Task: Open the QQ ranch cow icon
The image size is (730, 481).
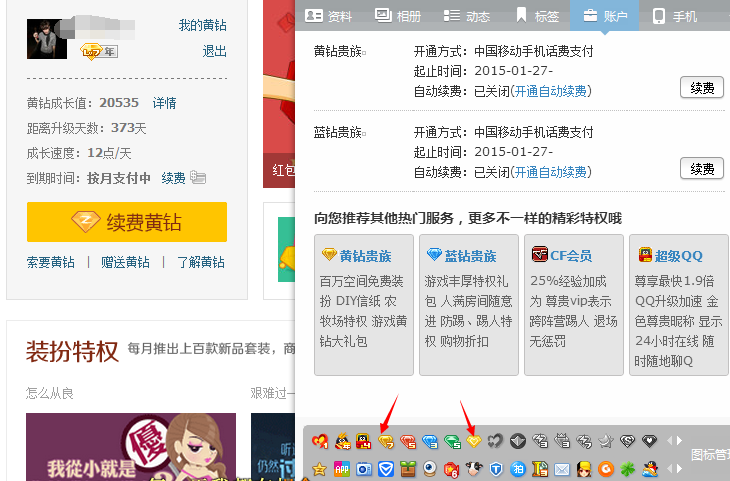Action: click(x=474, y=469)
